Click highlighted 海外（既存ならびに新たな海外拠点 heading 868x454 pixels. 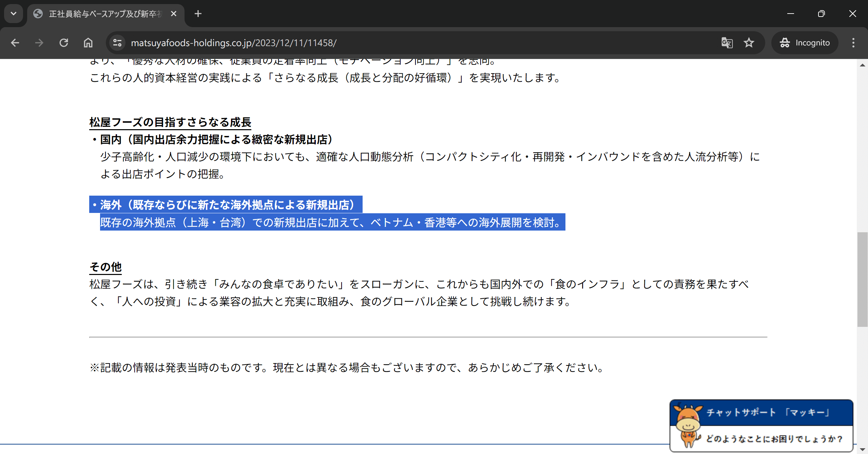[226, 204]
